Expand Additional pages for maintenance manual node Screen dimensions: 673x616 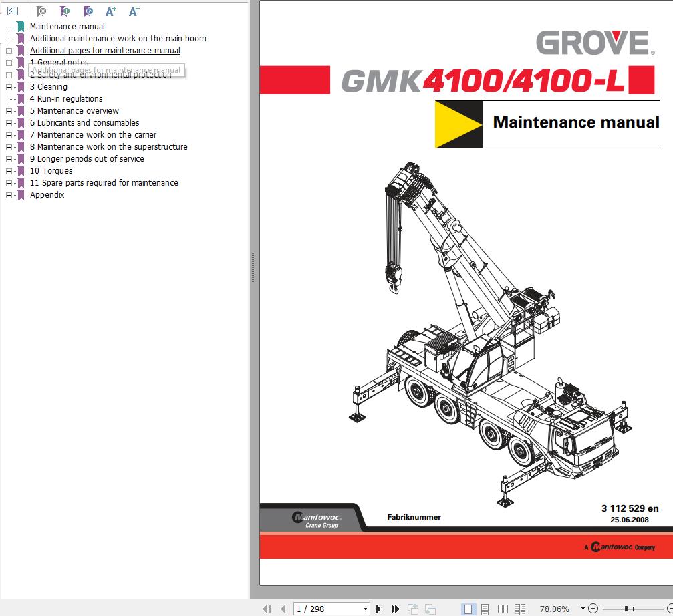[x=9, y=51]
